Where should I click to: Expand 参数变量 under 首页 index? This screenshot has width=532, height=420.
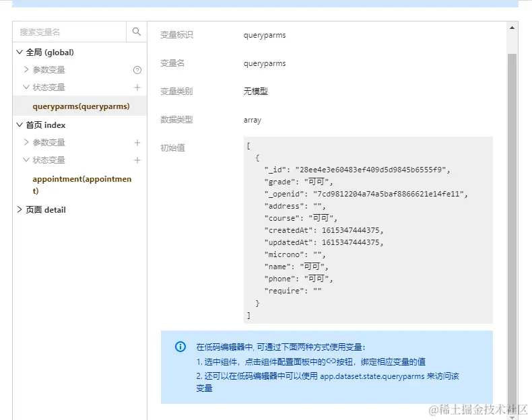26,142
